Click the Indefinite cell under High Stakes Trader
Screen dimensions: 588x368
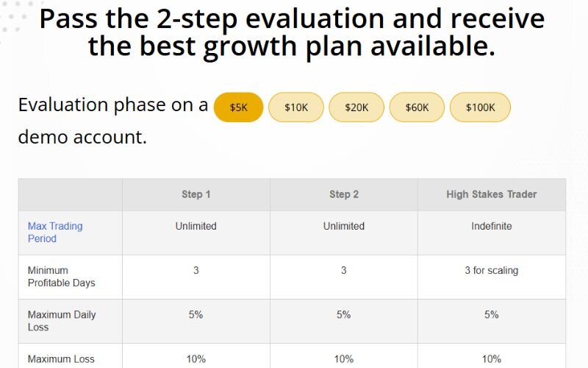tap(492, 226)
